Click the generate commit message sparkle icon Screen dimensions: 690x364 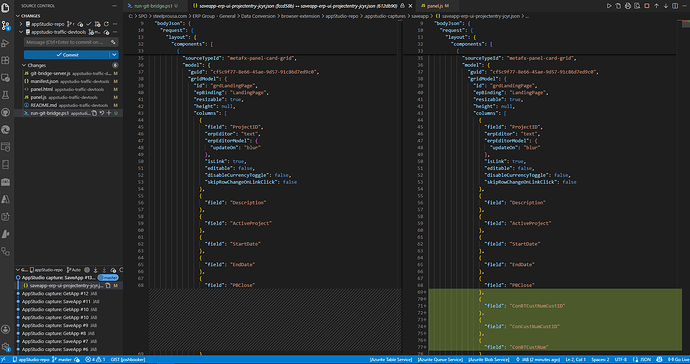(x=113, y=42)
